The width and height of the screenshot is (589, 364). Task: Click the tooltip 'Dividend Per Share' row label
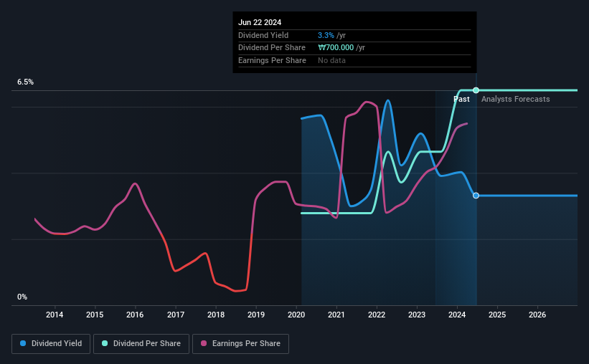click(272, 48)
